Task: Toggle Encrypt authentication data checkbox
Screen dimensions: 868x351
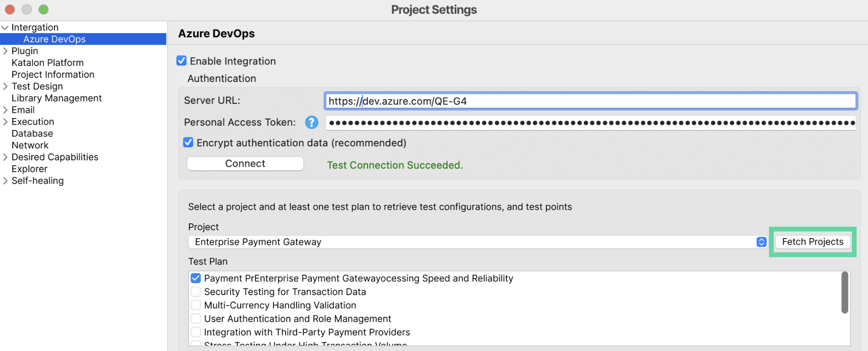Action: click(188, 142)
